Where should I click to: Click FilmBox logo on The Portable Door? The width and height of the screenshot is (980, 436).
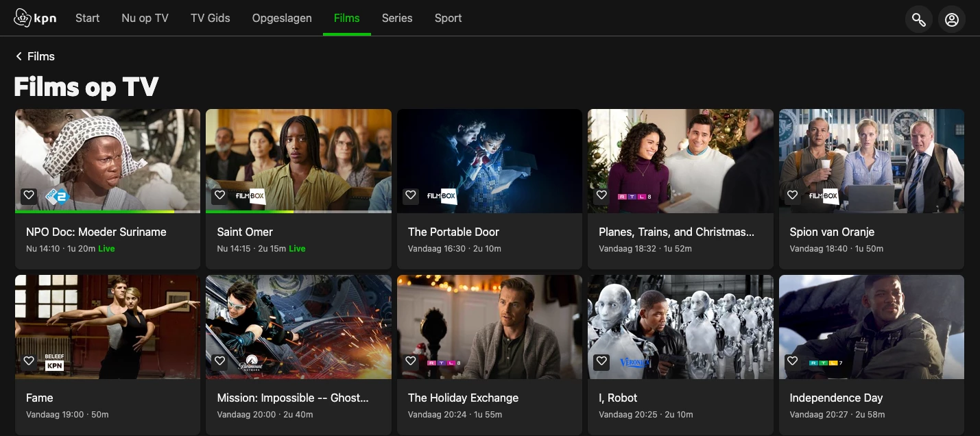442,196
